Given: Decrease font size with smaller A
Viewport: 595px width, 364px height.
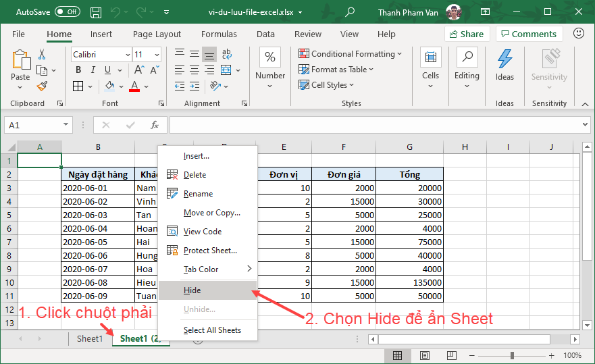Looking at the screenshot, I should (x=155, y=70).
